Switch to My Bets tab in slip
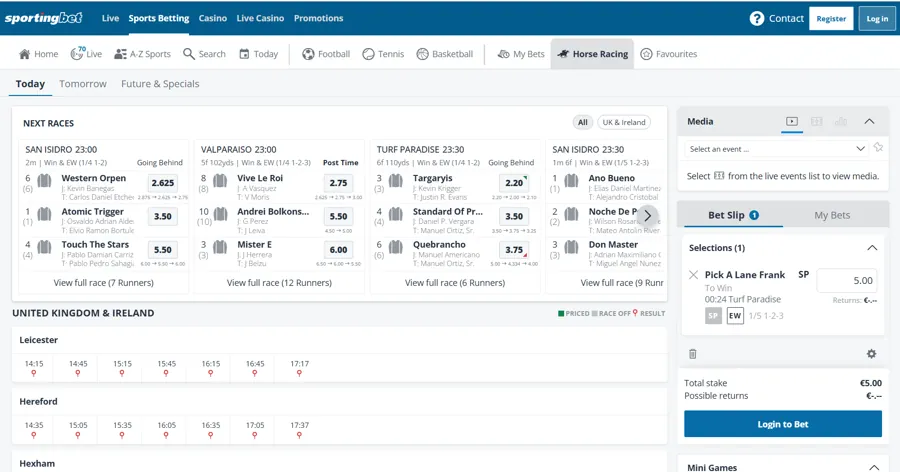This screenshot has width=900, height=472. 832,215
